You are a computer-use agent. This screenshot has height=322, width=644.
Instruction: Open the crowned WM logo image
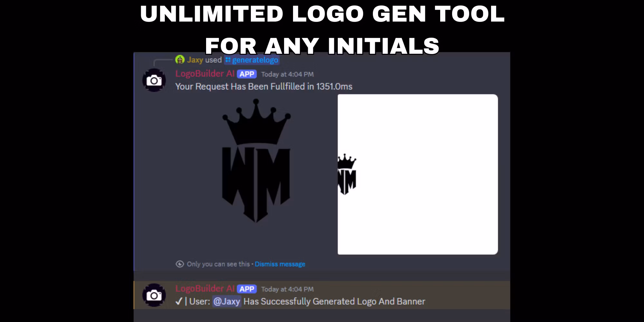click(256, 161)
